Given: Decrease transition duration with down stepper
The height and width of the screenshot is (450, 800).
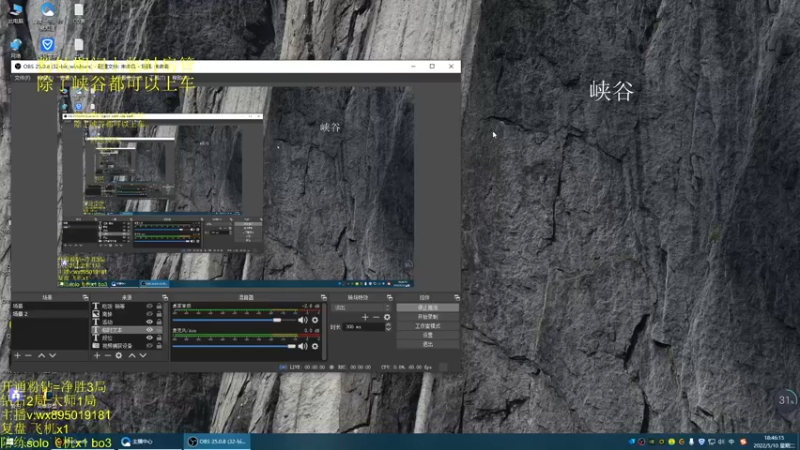Looking at the screenshot, I should click(x=388, y=329).
